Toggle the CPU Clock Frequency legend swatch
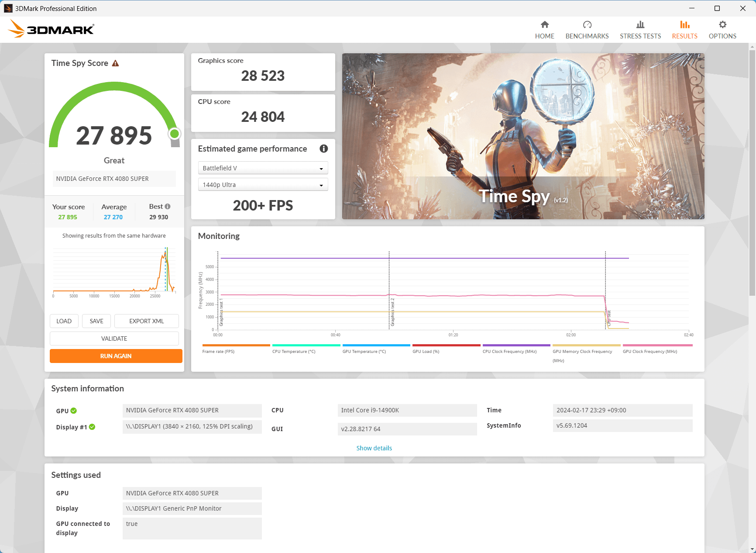This screenshot has height=553, width=756. [x=516, y=345]
